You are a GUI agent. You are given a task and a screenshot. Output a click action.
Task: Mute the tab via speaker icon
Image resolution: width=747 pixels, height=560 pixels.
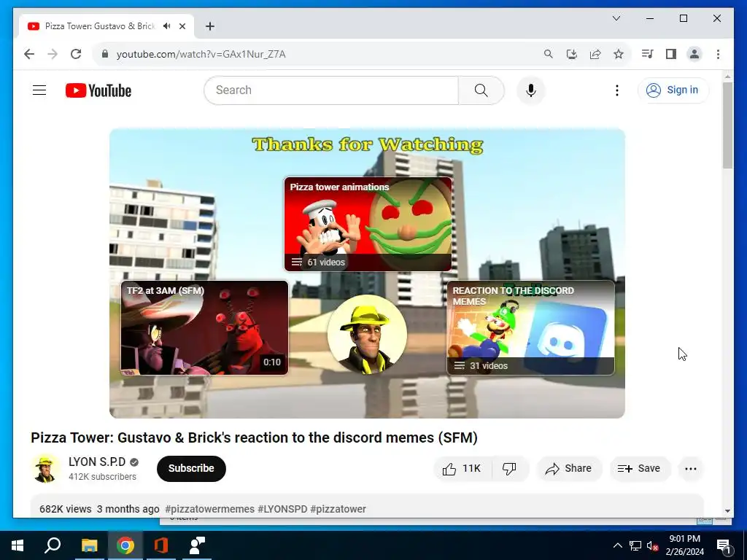click(167, 26)
